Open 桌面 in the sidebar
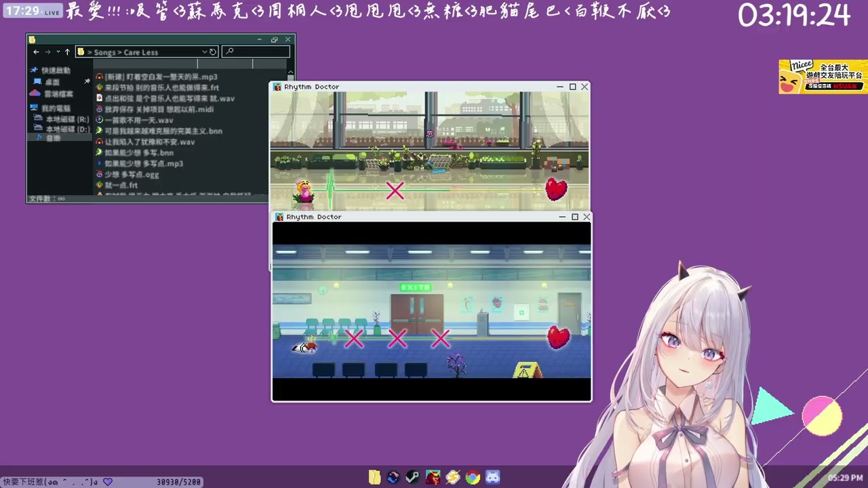 click(x=52, y=82)
